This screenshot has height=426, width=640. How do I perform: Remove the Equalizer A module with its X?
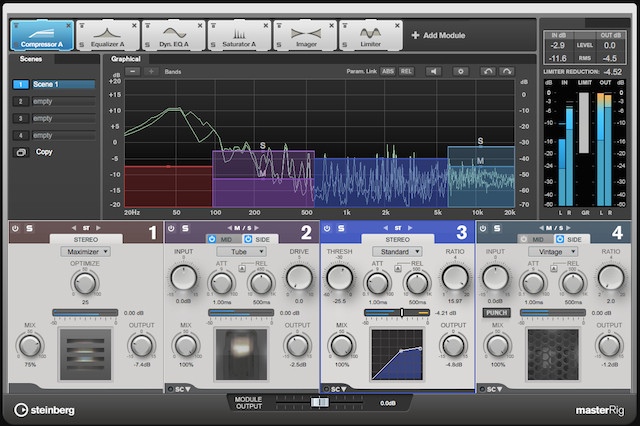tap(134, 26)
